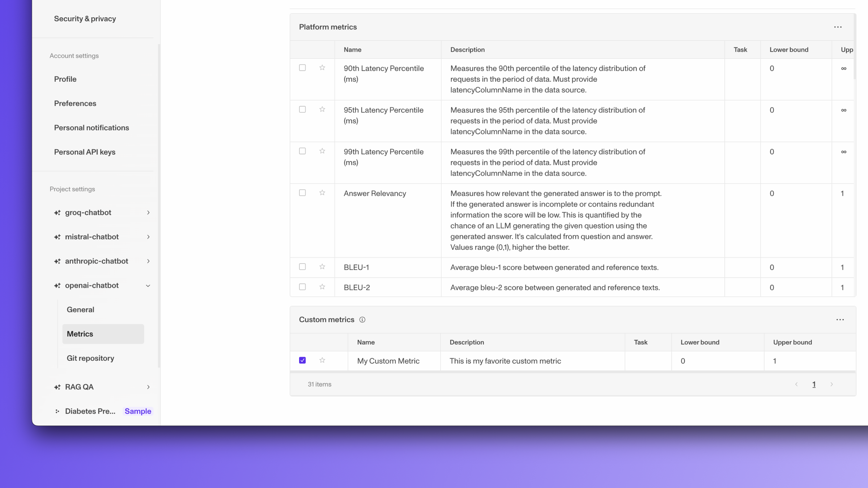Open Profile settings

coord(65,79)
